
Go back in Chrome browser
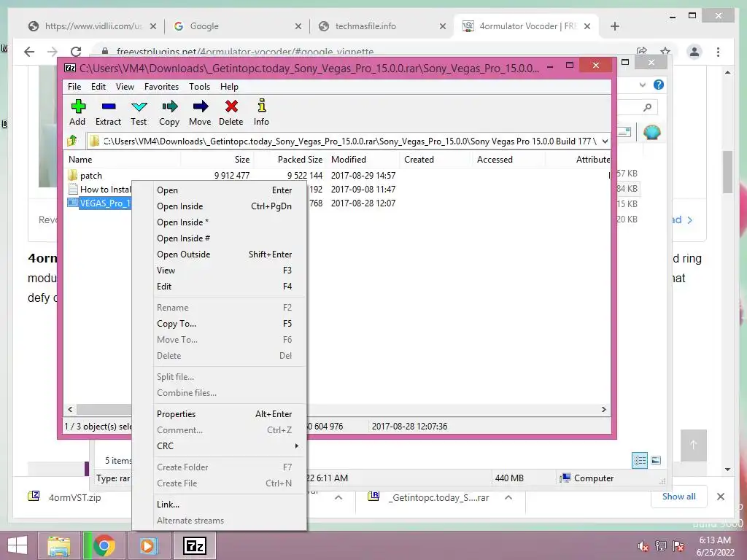tap(29, 52)
